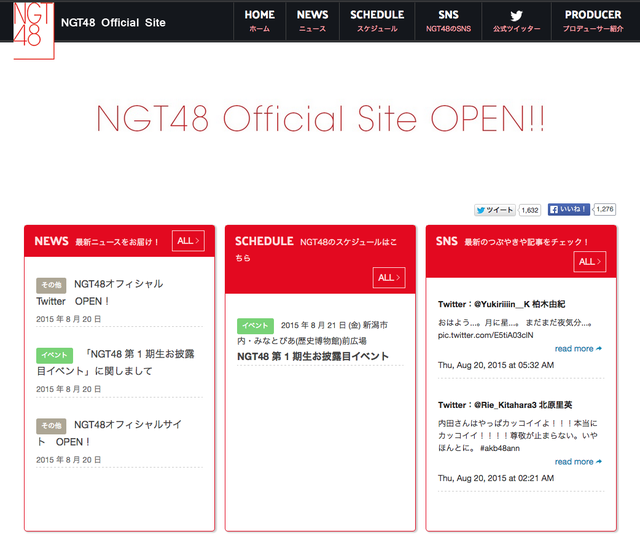This screenshot has width=640, height=537.
Task: View all SNS posts with the SNS ALL button
Action: (590, 262)
